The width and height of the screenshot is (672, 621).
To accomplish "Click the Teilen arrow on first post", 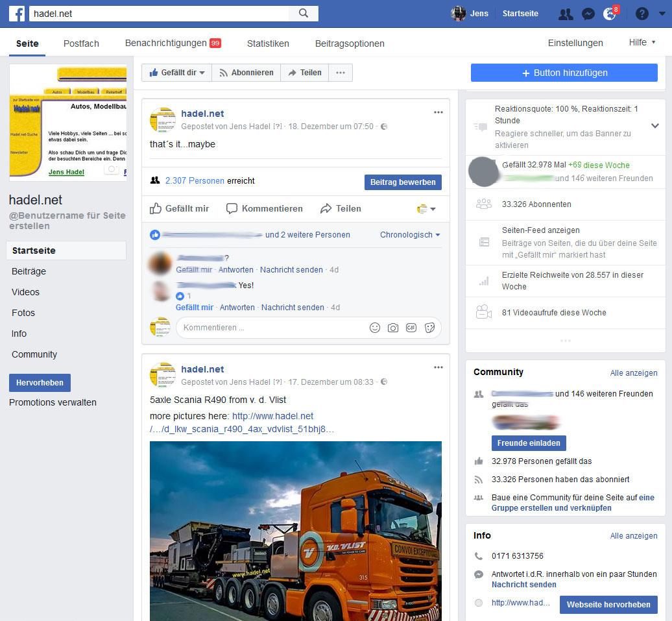I will point(341,208).
